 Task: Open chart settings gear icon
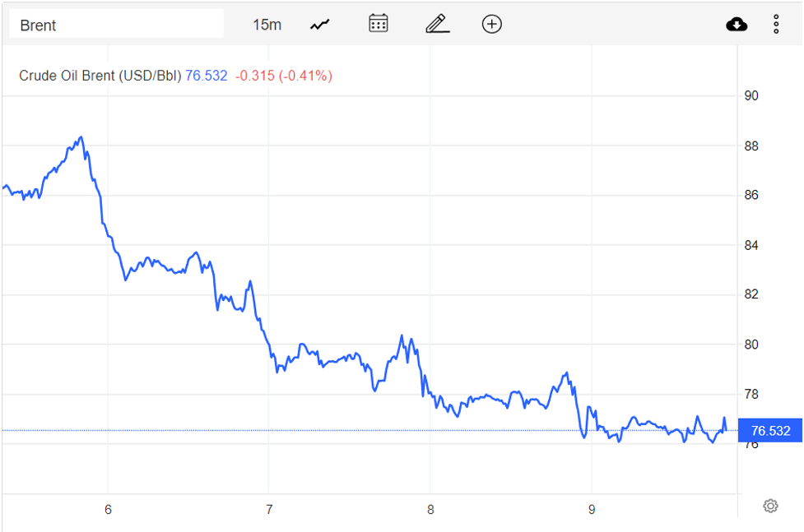tap(770, 506)
